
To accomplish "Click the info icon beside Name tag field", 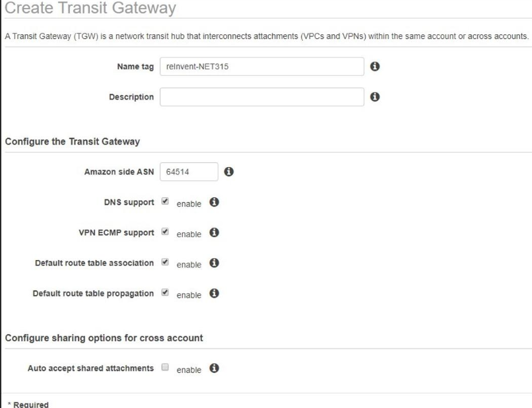I will point(375,66).
